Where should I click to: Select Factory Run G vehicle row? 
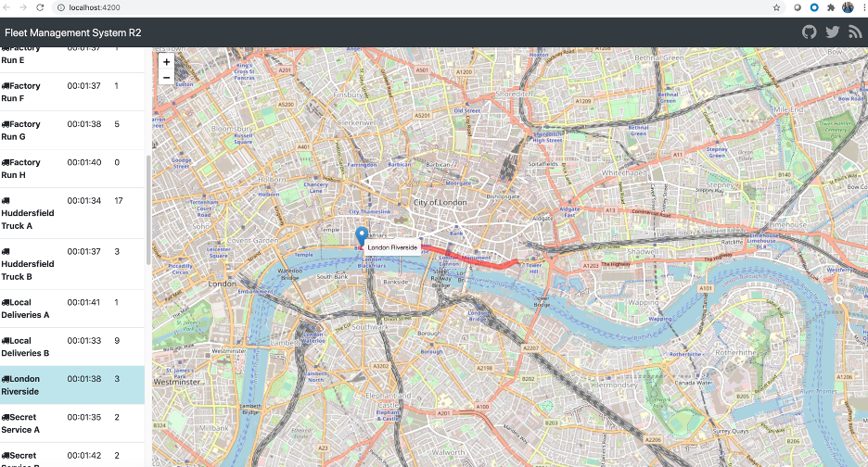pyautogui.click(x=72, y=130)
